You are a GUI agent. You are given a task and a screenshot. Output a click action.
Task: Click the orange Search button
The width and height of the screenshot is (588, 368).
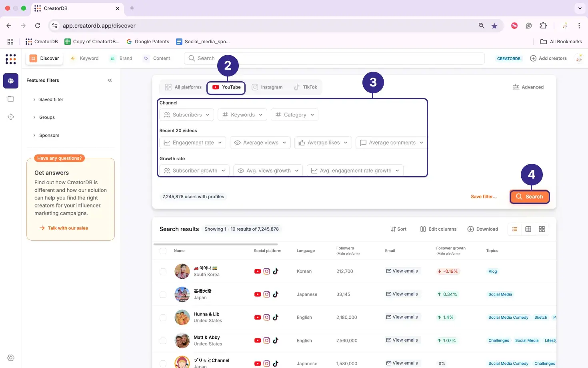530,197
